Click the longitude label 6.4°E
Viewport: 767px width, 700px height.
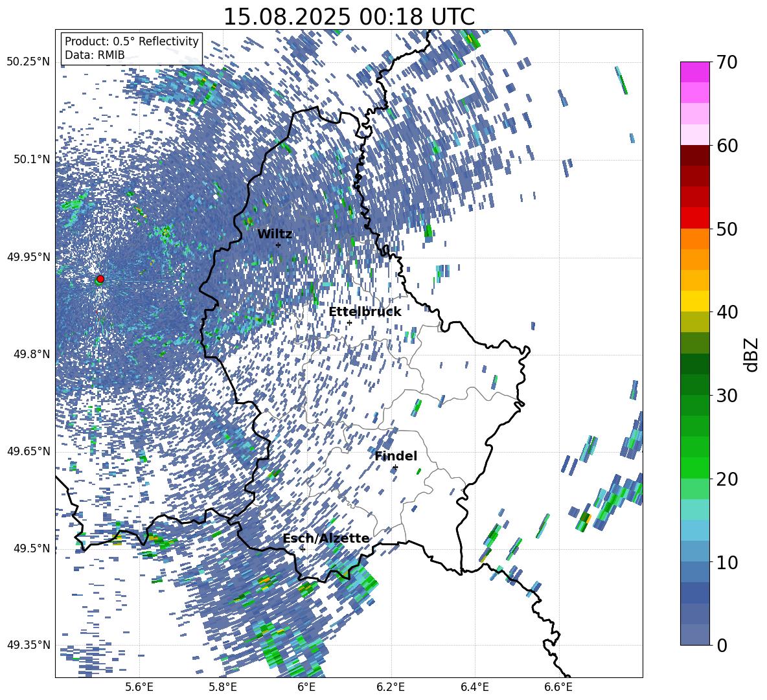[x=475, y=687]
